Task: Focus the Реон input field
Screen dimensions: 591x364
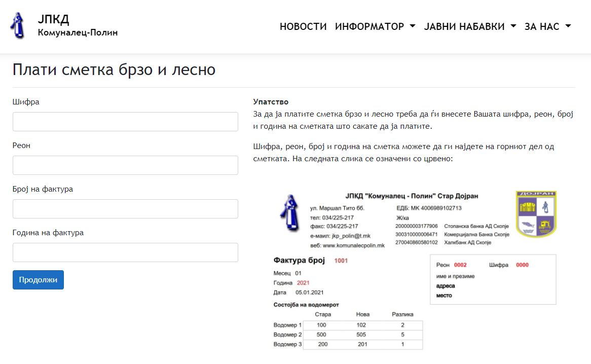Action: click(x=125, y=165)
